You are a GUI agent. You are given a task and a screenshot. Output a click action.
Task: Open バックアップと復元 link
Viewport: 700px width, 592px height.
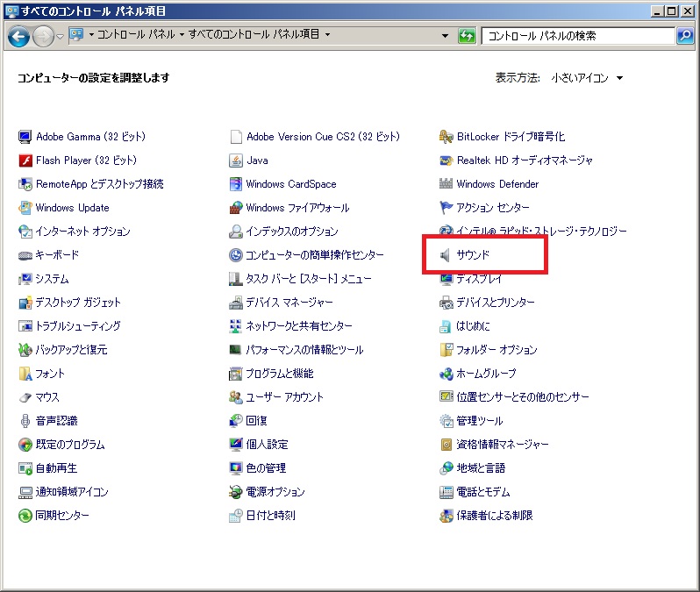tap(71, 350)
